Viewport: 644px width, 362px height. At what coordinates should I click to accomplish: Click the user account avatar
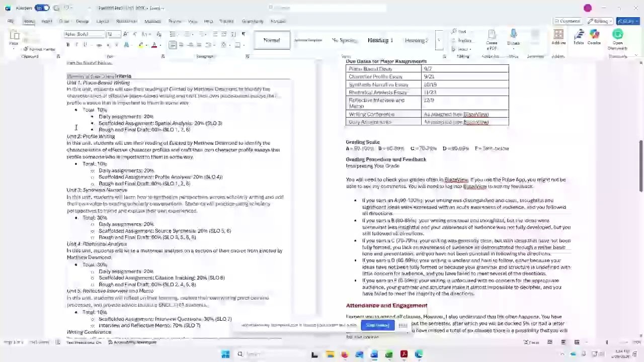tap(588, 8)
